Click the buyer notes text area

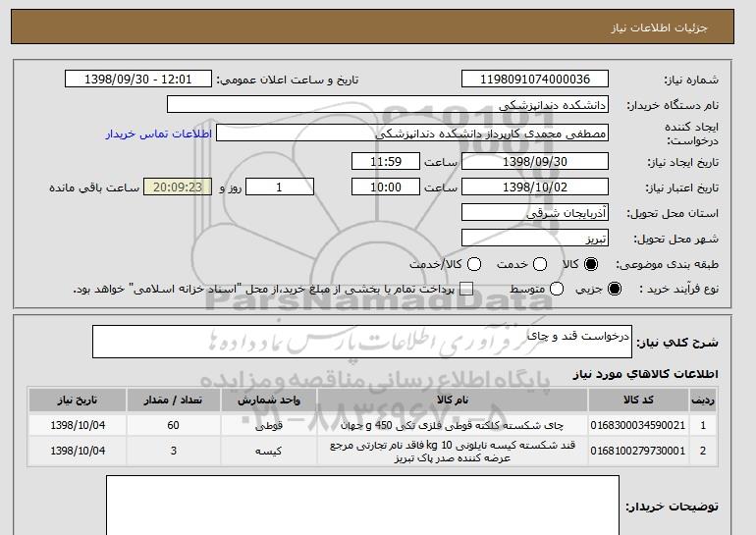click(362, 506)
